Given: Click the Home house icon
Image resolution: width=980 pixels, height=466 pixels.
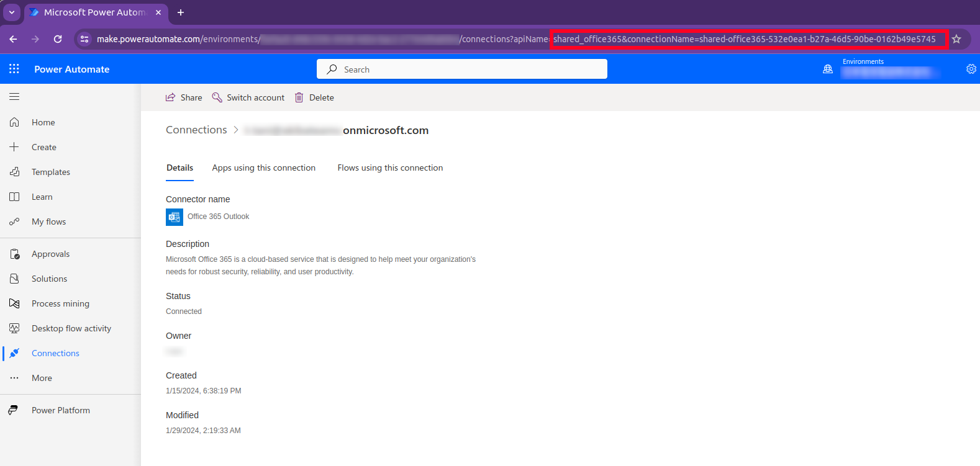Looking at the screenshot, I should point(14,122).
